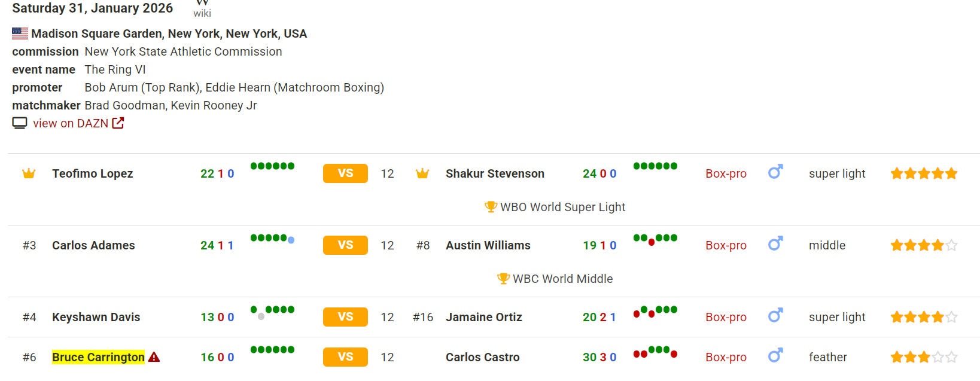Click the warning triangle beside Bruce Carrington
This screenshot has width=980, height=381.
[154, 357]
